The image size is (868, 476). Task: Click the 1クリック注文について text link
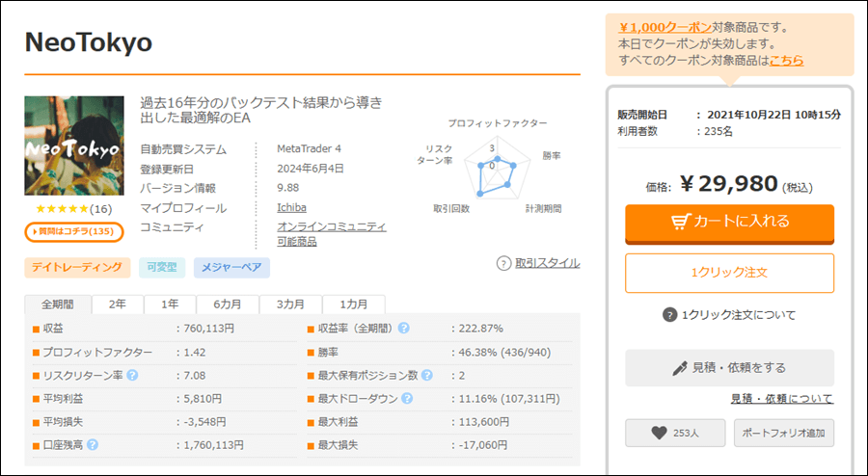coord(739,315)
